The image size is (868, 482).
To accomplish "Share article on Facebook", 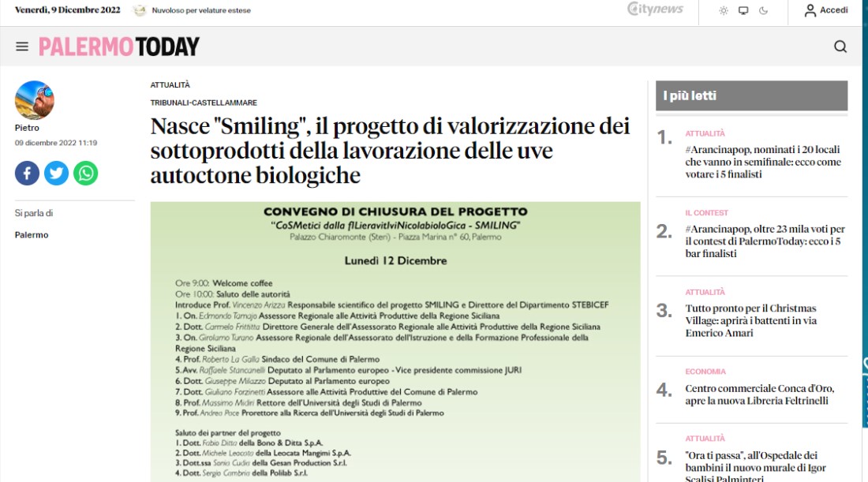I will coord(27,174).
